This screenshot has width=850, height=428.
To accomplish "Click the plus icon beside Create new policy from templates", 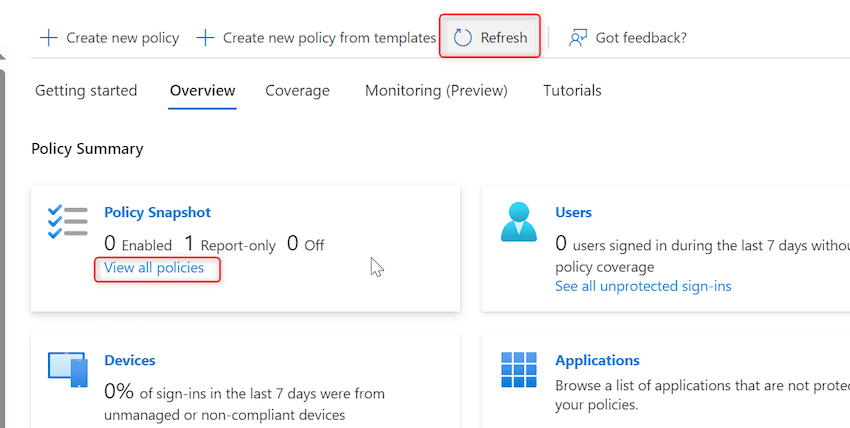I will (205, 38).
